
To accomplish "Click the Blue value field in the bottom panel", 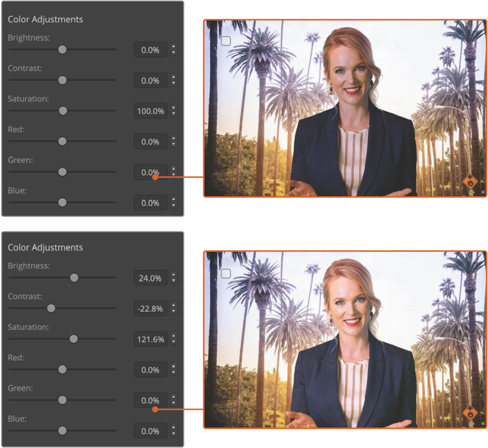I will click(151, 431).
